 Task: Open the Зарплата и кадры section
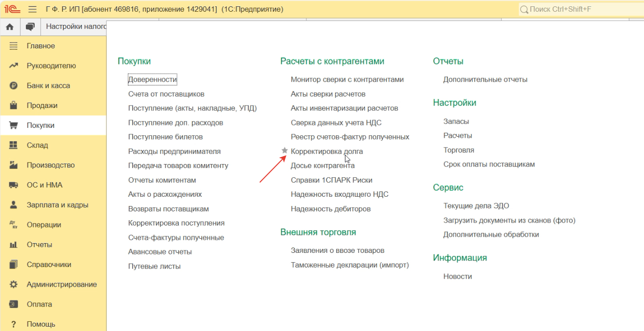coord(57,205)
